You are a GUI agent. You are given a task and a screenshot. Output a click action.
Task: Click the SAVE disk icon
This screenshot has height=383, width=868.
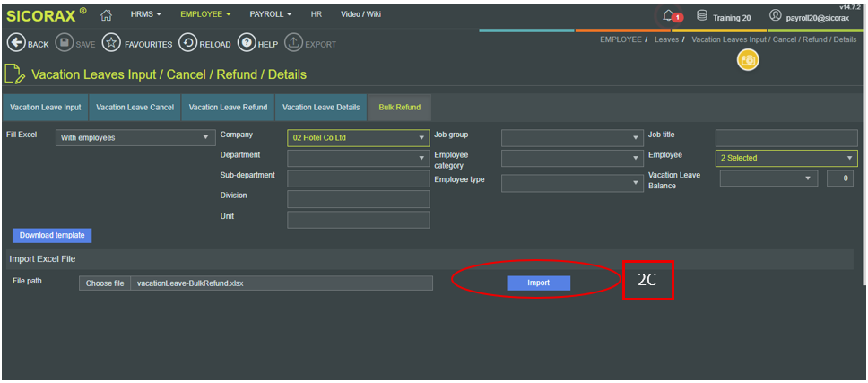click(65, 43)
